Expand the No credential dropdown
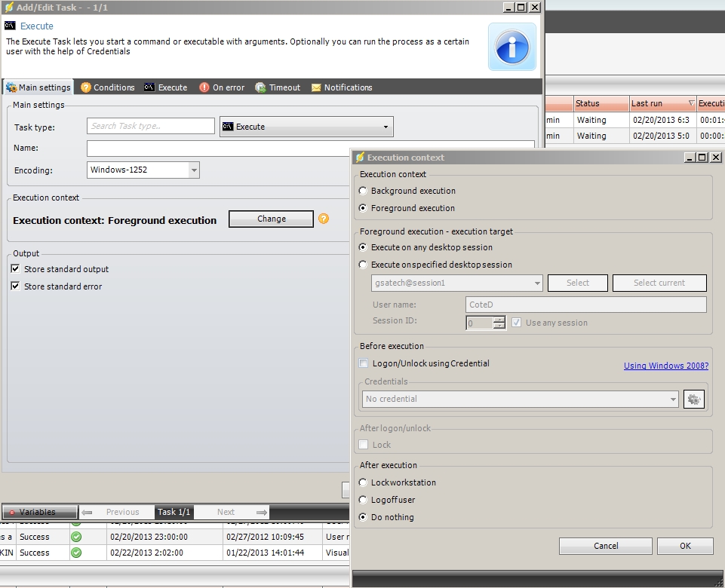Image resolution: width=725 pixels, height=588 pixels. tap(672, 399)
